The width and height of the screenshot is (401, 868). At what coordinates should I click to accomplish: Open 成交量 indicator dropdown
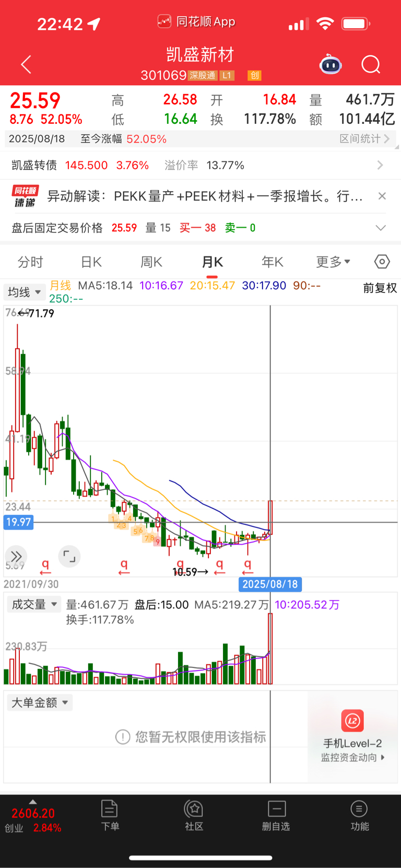[34, 605]
